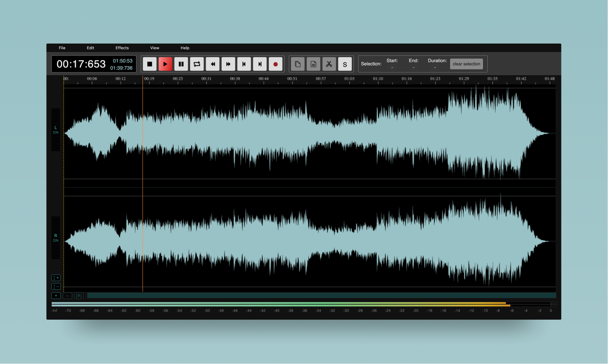Click the clear selection button
Image resolution: width=608 pixels, height=364 pixels.
[466, 64]
